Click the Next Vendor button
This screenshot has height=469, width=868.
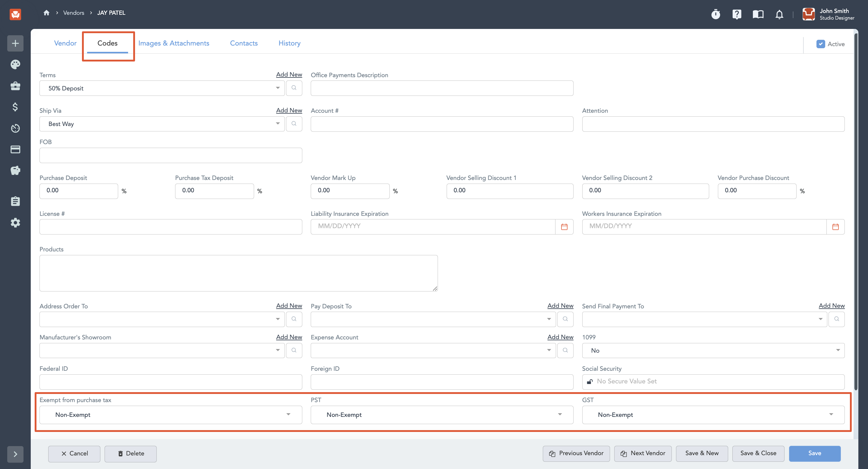(643, 453)
